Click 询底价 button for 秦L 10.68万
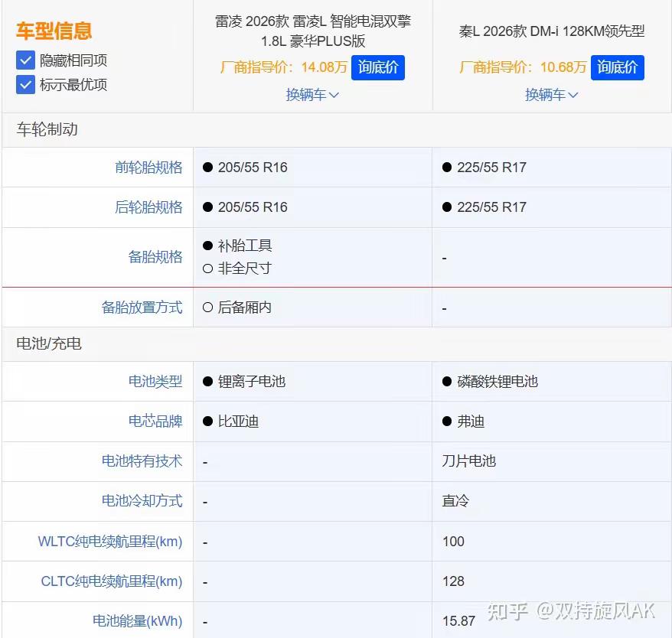This screenshot has height=638, width=672. point(617,67)
